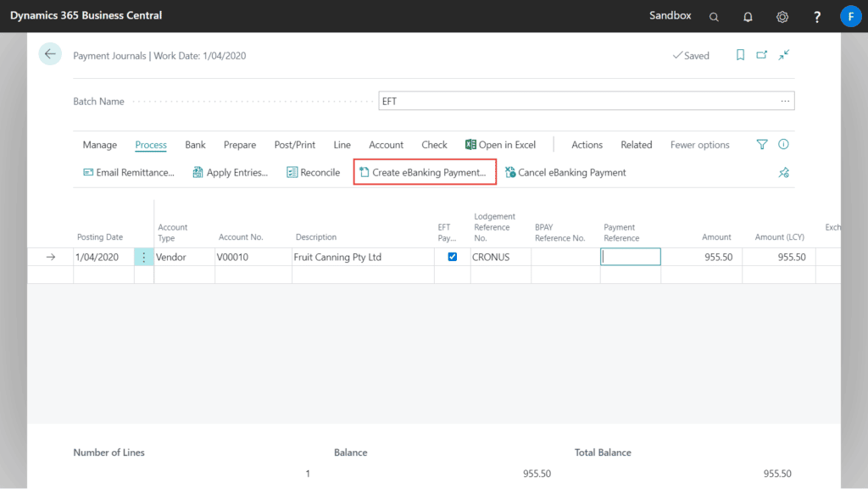Open the journal in Excel
This screenshot has height=489, width=868.
500,144
